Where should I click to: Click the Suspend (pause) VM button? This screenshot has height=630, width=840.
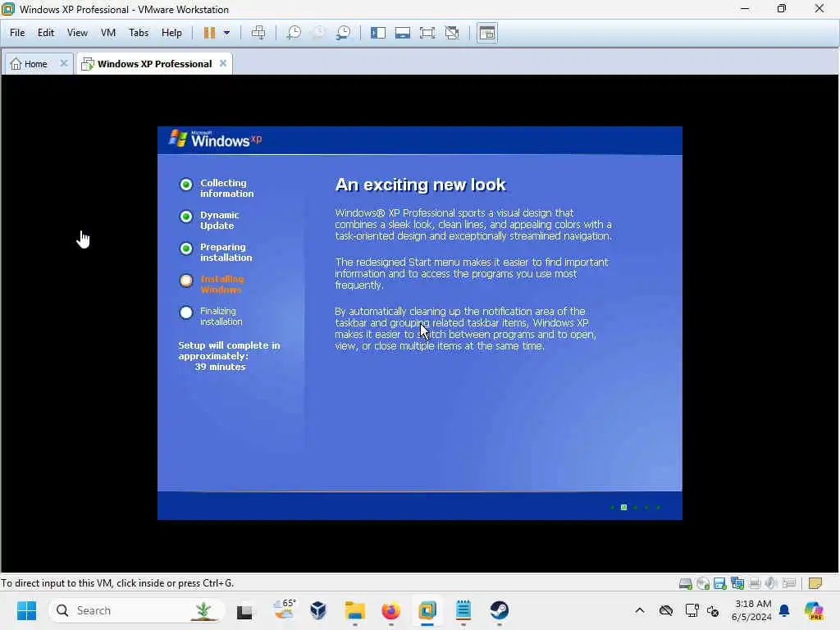click(209, 33)
